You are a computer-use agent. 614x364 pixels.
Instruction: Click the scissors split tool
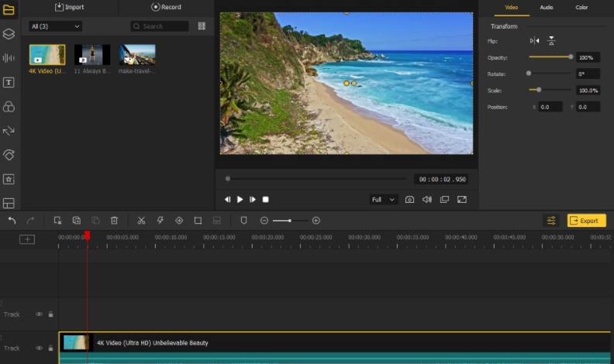click(141, 221)
